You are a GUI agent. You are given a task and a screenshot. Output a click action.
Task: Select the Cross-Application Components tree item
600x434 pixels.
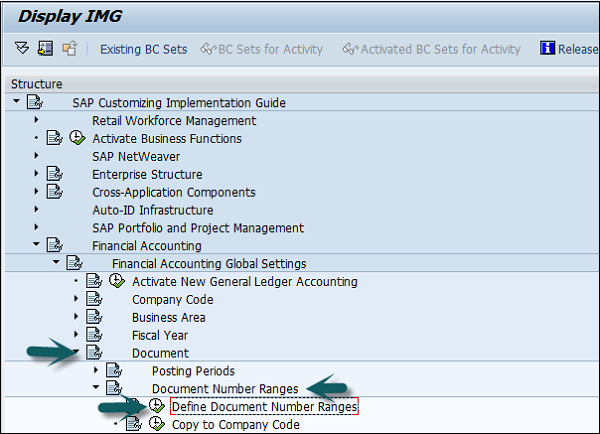(x=173, y=192)
